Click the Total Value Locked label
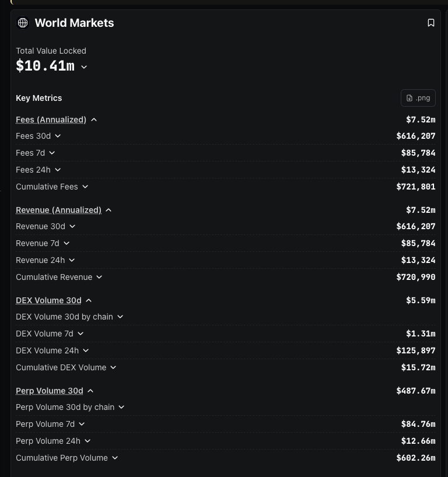448x477 pixels. click(x=51, y=51)
